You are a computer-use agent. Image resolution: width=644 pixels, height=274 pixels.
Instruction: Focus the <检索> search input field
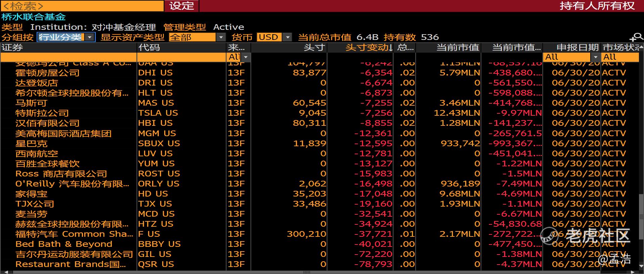click(x=82, y=6)
